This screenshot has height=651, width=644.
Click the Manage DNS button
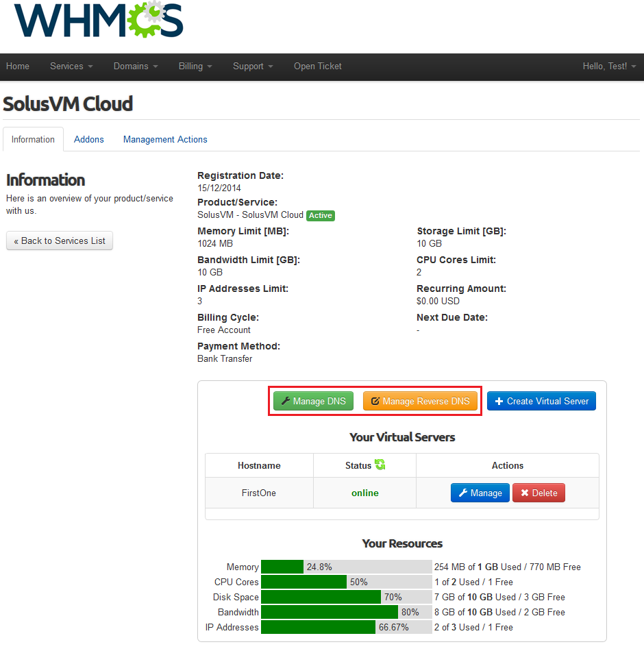coord(314,401)
